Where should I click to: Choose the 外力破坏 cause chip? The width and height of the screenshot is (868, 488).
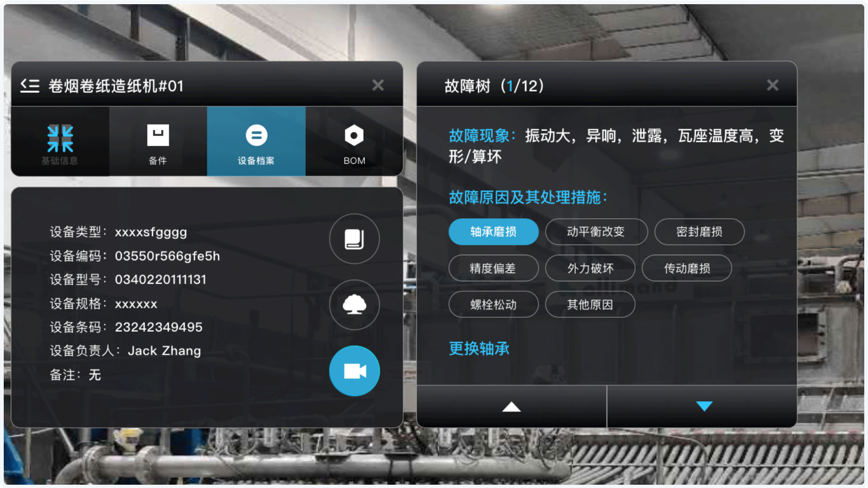[590, 268]
